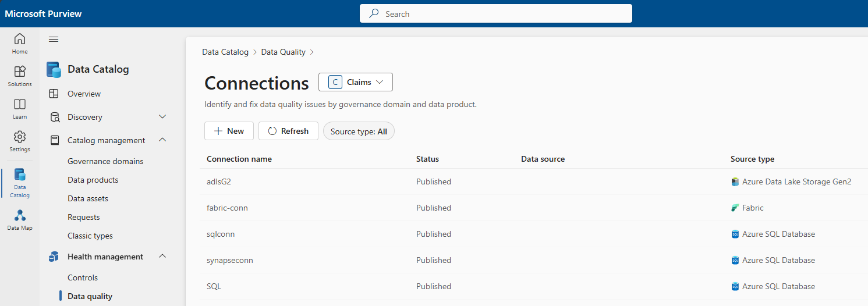Click the sqlconn row's Azure SQL icon

(735, 234)
